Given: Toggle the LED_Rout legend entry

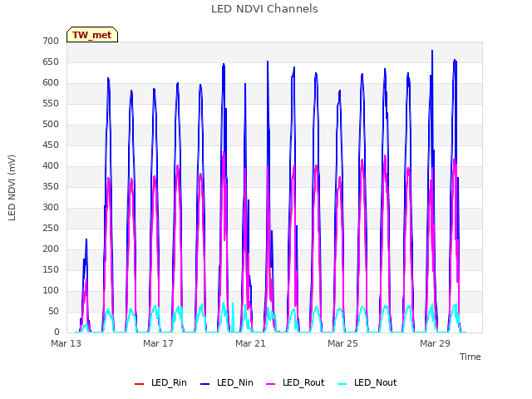Looking at the screenshot, I should pyautogui.click(x=295, y=382).
